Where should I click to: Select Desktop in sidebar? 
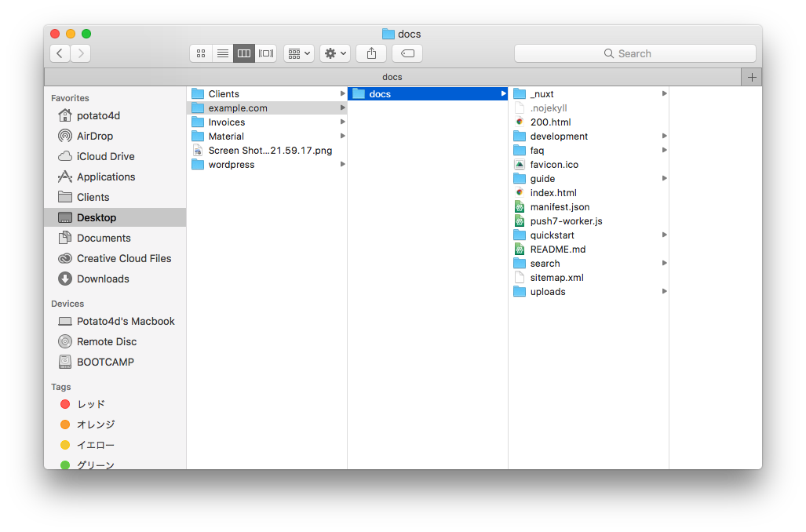point(115,217)
